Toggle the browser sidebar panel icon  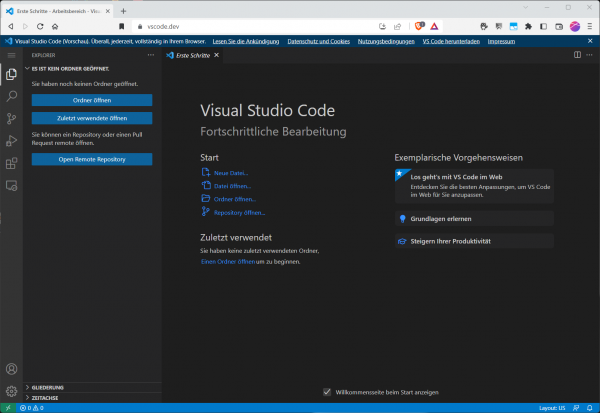coord(543,26)
